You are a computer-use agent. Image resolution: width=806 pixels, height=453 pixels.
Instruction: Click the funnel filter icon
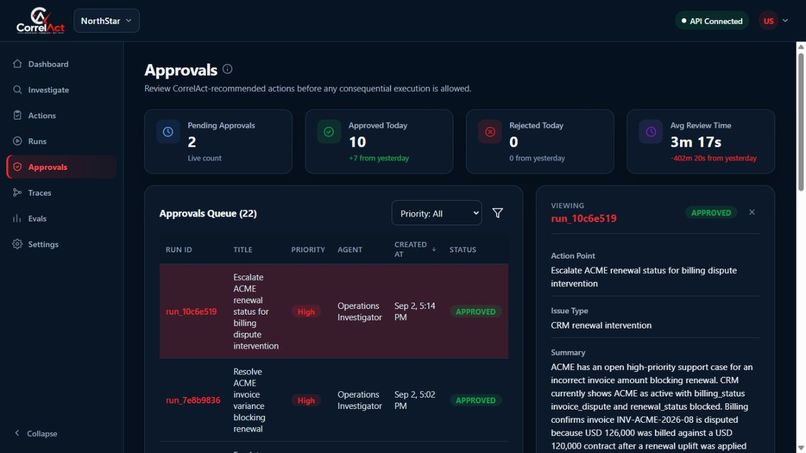pos(498,213)
